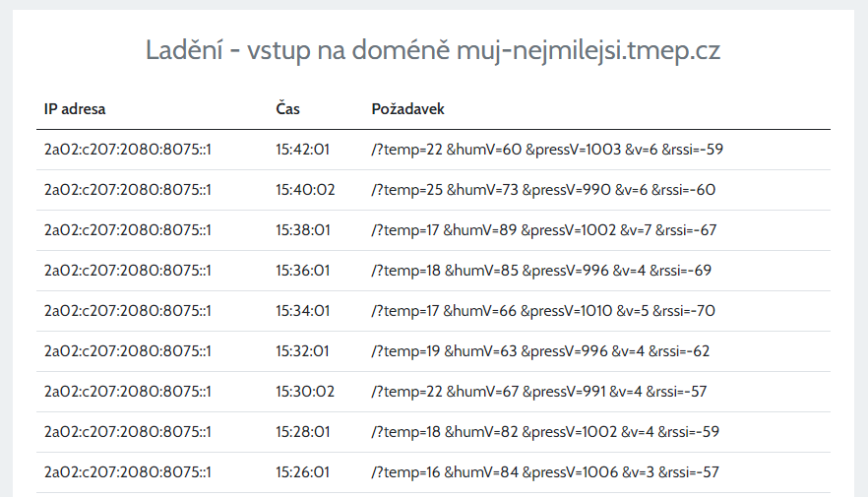Click the timestamp 15:32:01
Image resolution: width=868 pixels, height=497 pixels.
(302, 351)
